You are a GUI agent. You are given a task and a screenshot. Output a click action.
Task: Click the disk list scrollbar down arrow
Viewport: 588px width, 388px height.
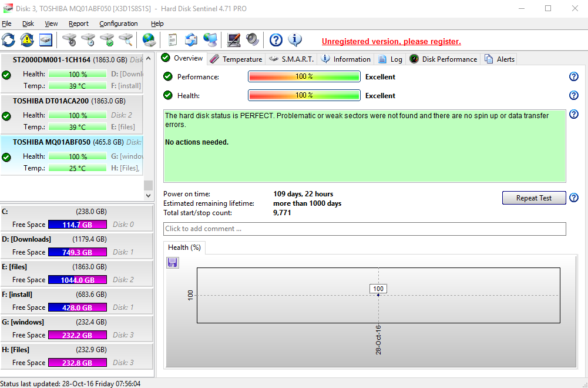(148, 196)
